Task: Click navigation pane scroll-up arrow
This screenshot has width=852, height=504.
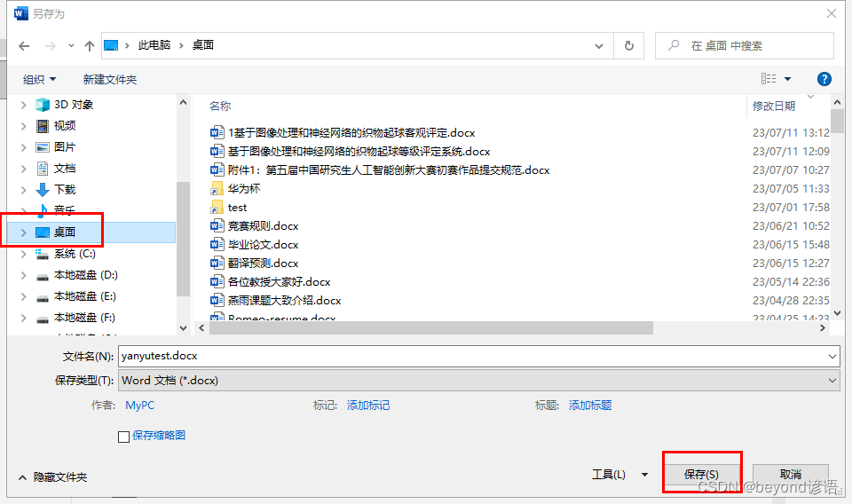Action: [x=183, y=103]
